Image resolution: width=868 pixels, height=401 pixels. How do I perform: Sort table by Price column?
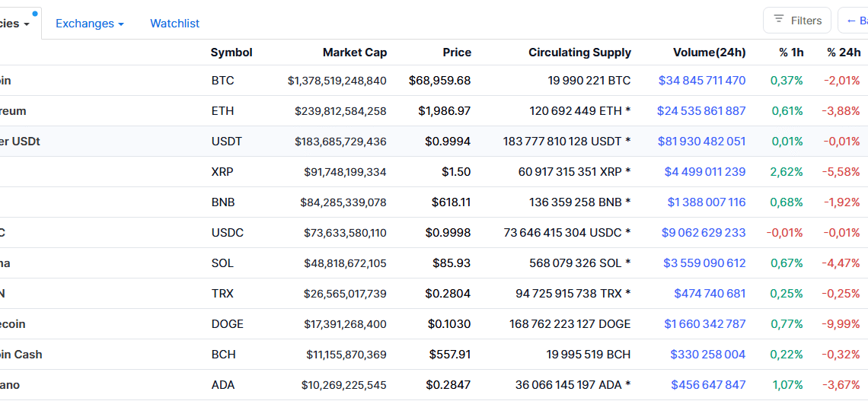[x=457, y=53]
